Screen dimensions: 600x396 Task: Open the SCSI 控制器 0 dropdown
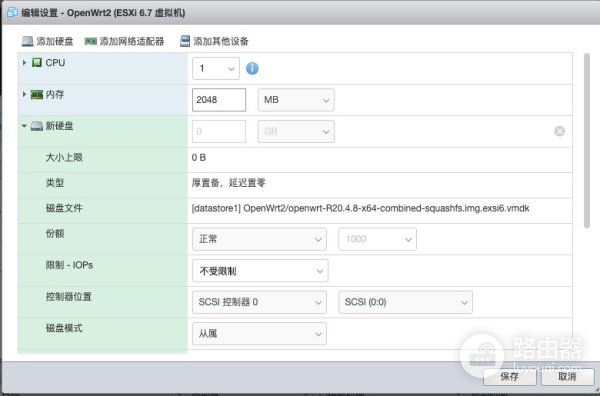point(259,302)
